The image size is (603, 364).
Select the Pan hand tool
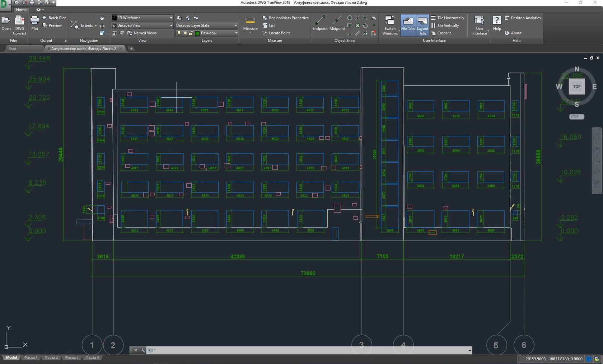click(102, 18)
